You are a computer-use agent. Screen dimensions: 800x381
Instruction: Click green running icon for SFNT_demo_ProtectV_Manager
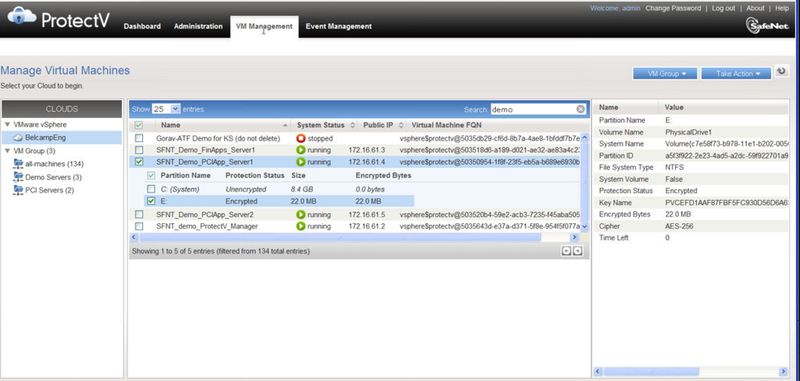tap(301, 226)
